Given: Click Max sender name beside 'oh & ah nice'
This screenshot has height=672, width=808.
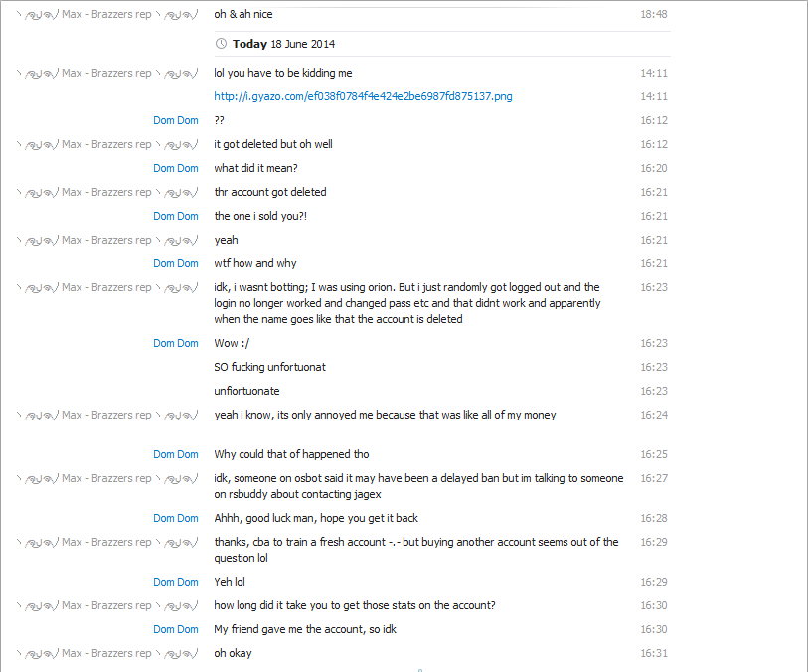Looking at the screenshot, I should 106,14.
